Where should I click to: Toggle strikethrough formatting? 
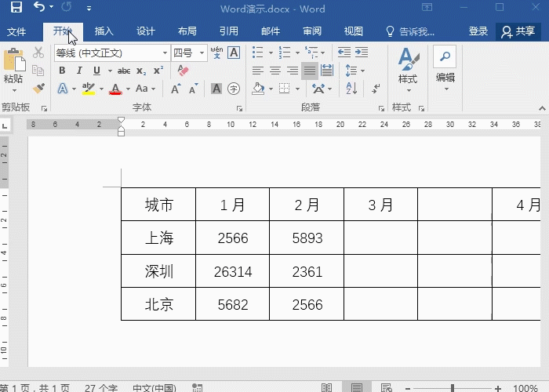124,71
